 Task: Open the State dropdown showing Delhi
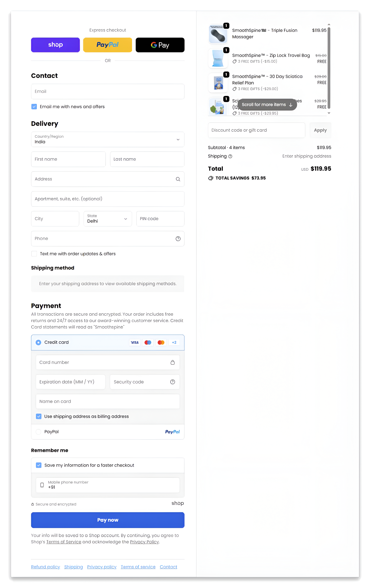coord(108,219)
